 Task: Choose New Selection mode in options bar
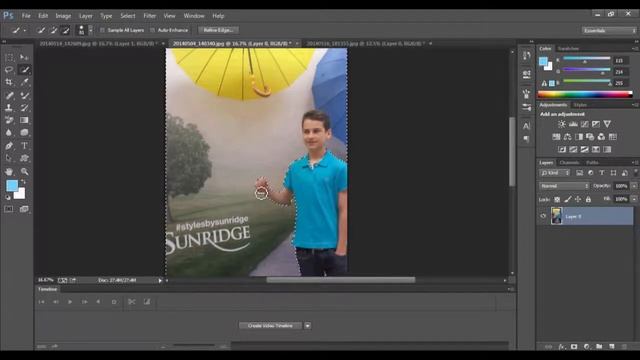coord(41,30)
